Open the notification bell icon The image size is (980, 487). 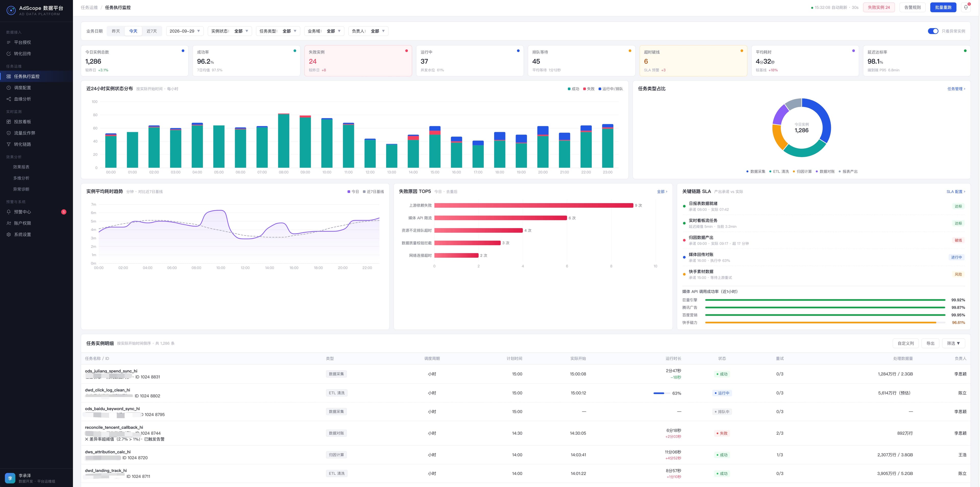pos(965,7)
